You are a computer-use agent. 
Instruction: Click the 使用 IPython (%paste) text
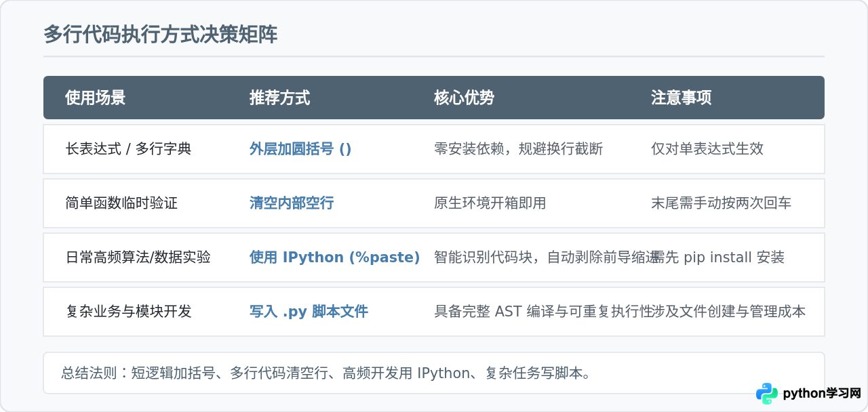tap(335, 257)
